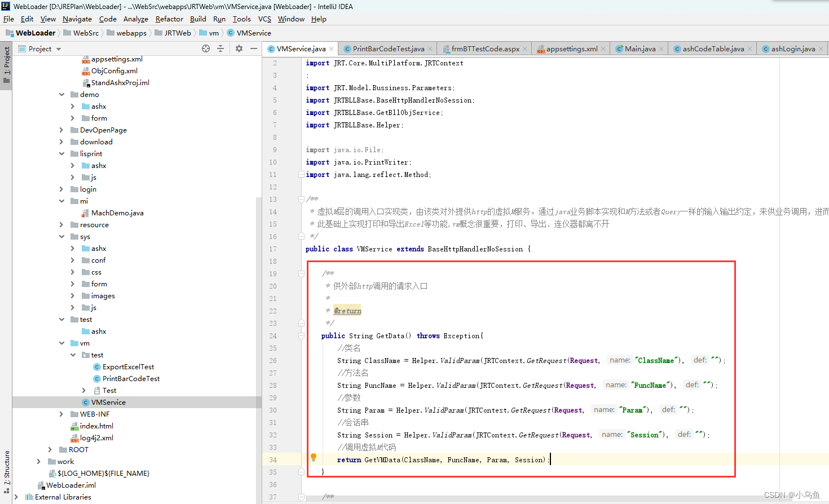Open the File menu

click(x=8, y=19)
